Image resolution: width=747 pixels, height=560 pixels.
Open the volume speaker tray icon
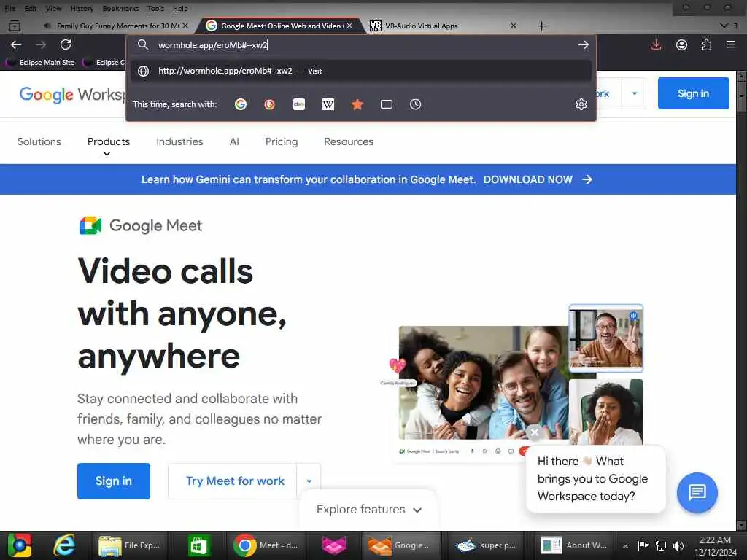[x=678, y=545]
